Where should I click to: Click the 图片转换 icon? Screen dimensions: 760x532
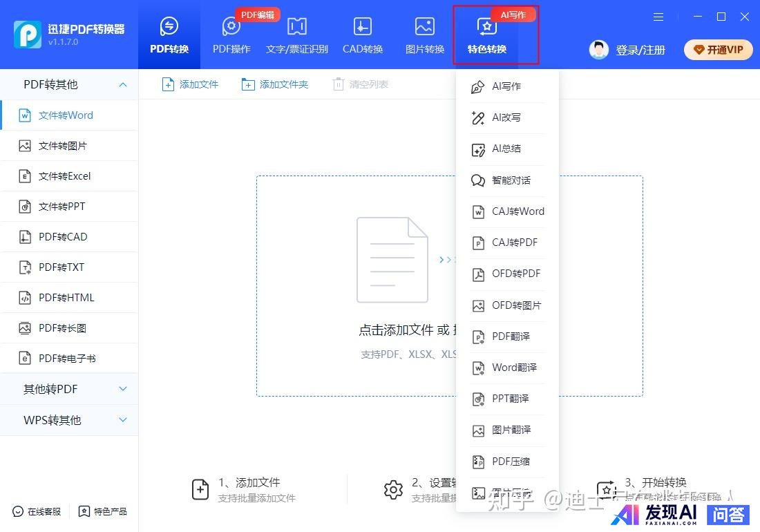pos(424,28)
